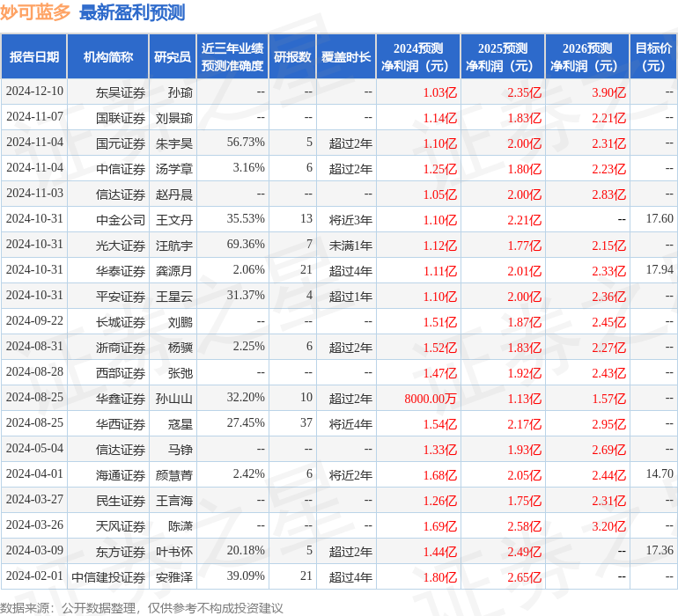Click researcher 王文丹
Screen dimensions: 678x616
(174, 220)
